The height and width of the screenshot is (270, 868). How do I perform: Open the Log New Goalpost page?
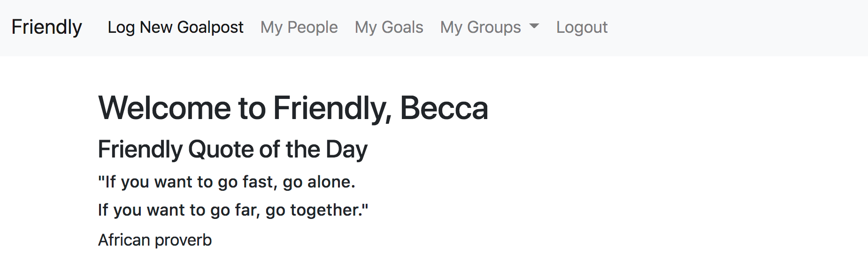point(176,27)
